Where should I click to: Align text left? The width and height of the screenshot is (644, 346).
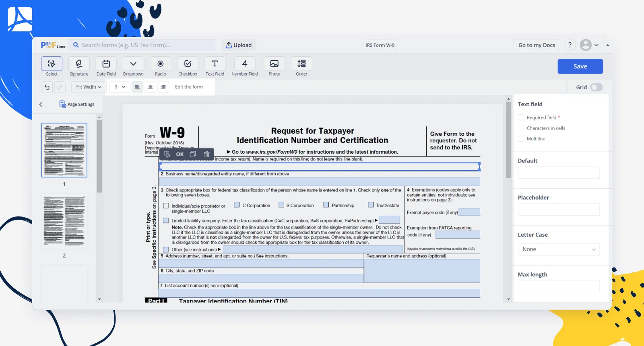[x=137, y=87]
